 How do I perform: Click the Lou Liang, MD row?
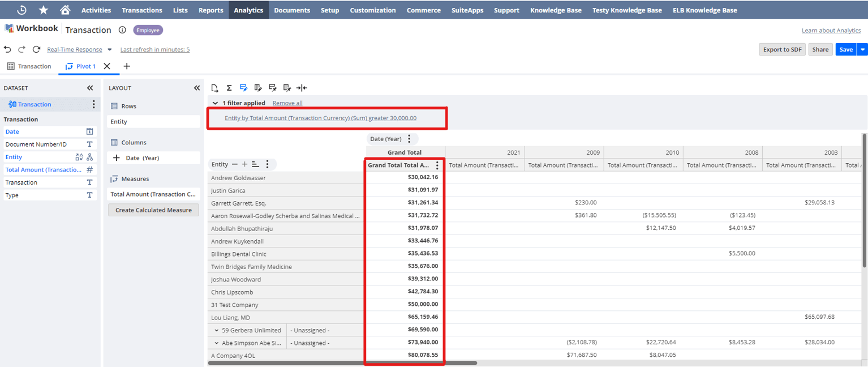coord(286,318)
